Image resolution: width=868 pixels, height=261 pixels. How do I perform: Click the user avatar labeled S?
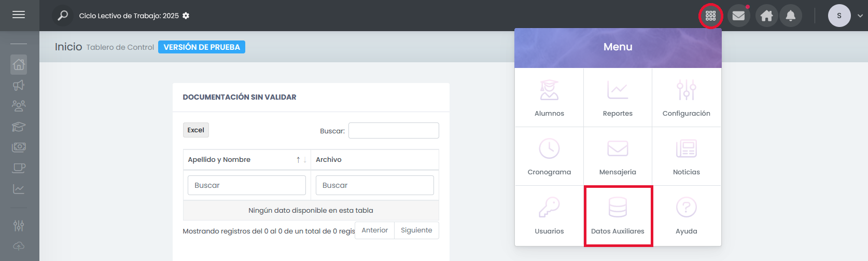pos(839,16)
